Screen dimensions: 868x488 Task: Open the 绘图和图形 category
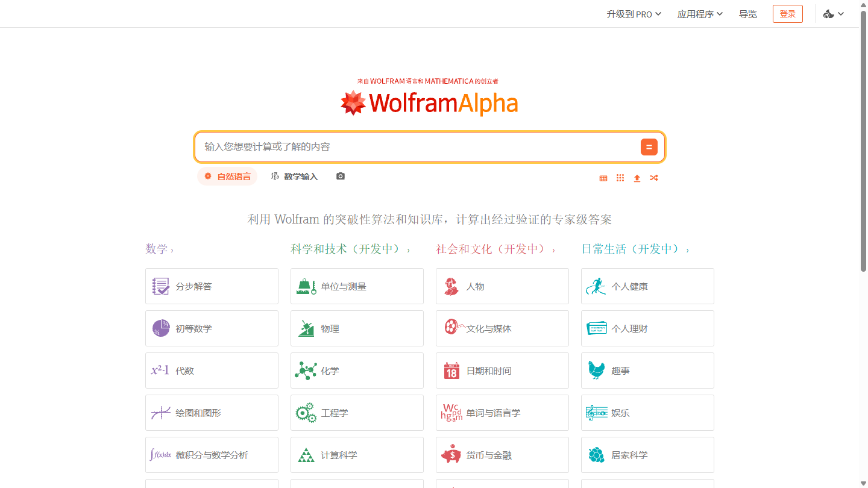[212, 413]
